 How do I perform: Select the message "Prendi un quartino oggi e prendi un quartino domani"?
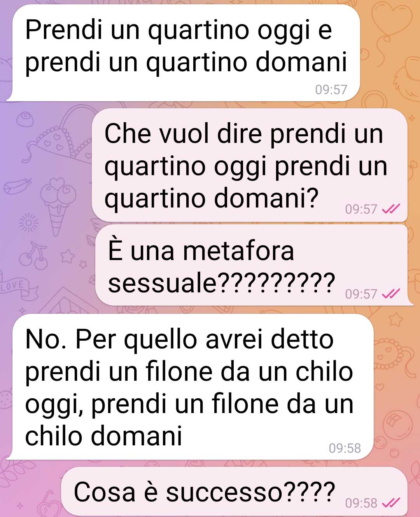pyautogui.click(x=183, y=53)
